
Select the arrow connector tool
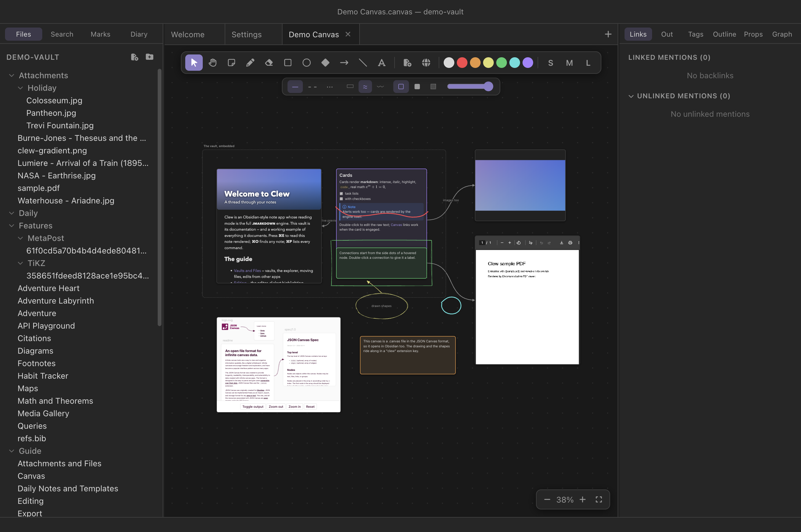pos(344,63)
